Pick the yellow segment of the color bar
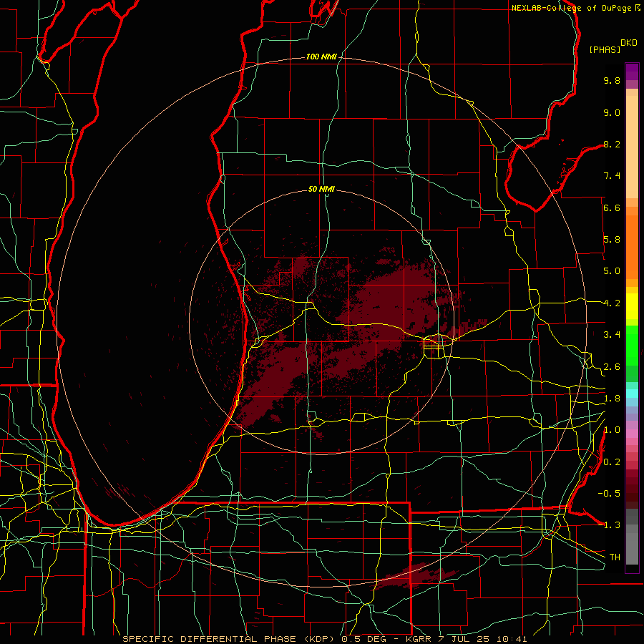 (632, 306)
